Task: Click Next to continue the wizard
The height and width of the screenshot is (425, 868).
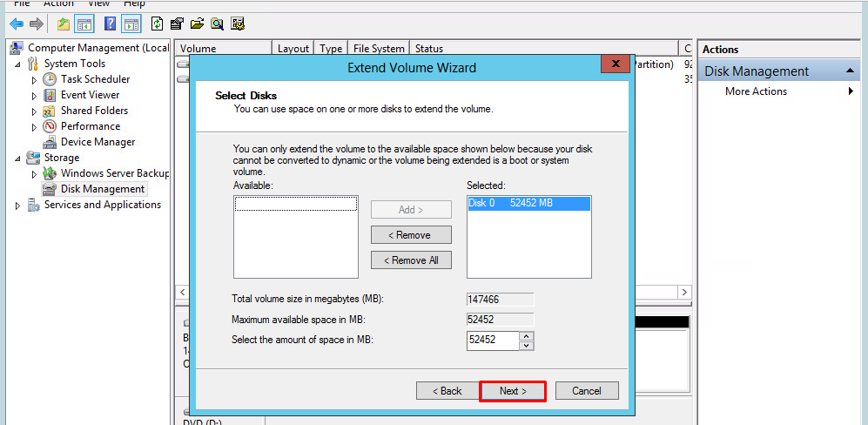Action: point(513,391)
